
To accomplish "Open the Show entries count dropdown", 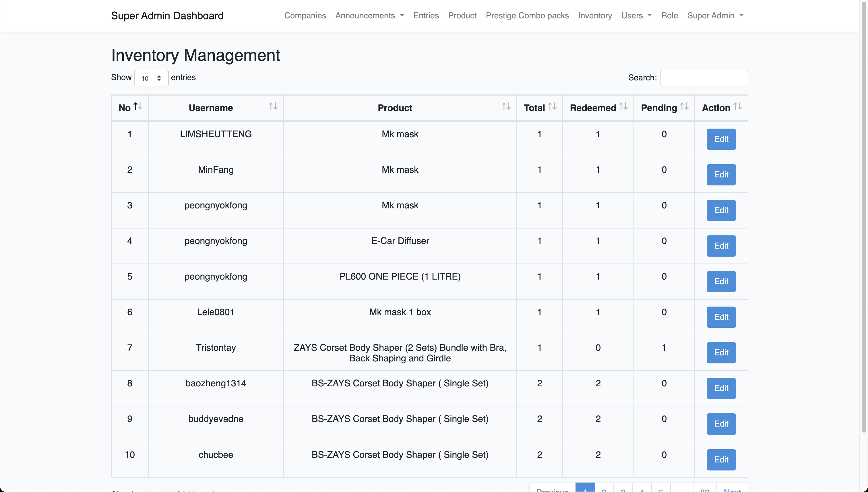I will (151, 78).
